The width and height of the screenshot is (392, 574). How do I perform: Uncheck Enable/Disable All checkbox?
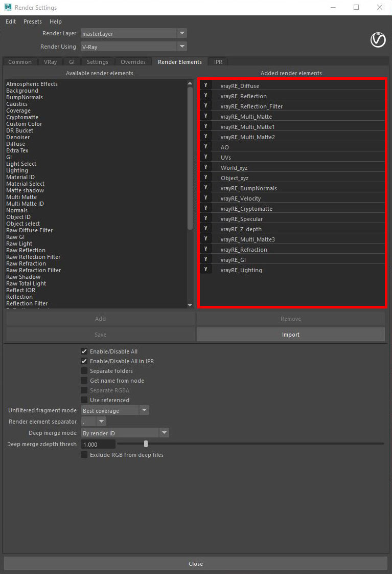84,351
